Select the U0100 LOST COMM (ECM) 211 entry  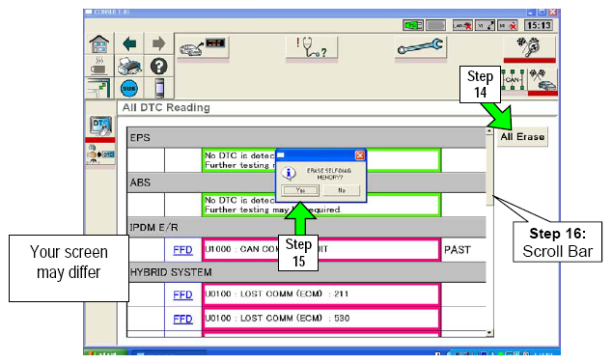[320, 294]
